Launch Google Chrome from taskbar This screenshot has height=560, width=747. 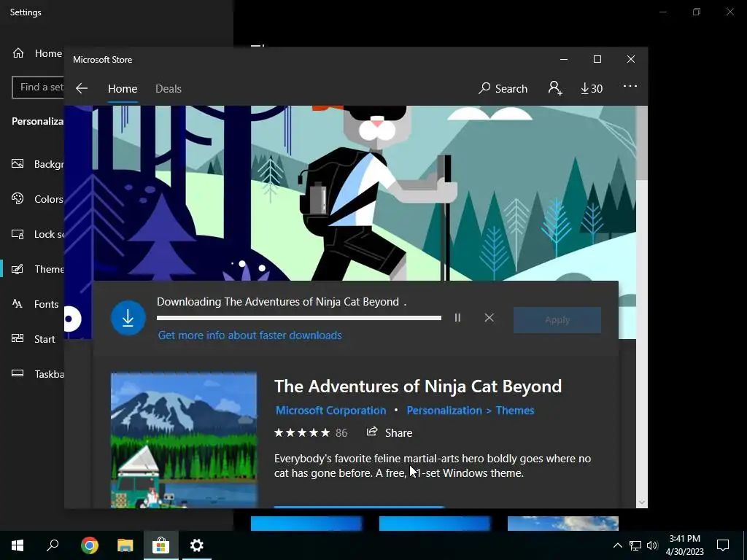point(89,545)
